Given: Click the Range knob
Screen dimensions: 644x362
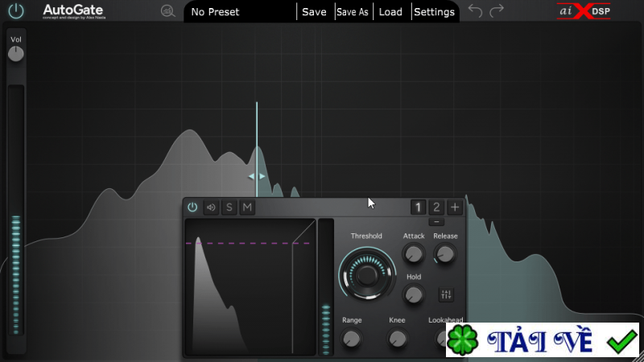Looking at the screenshot, I should tap(351, 339).
